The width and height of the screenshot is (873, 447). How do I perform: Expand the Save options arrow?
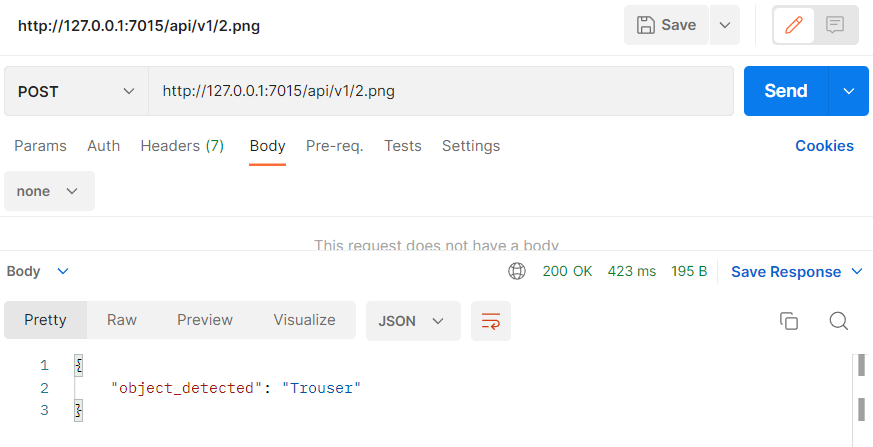pos(725,25)
